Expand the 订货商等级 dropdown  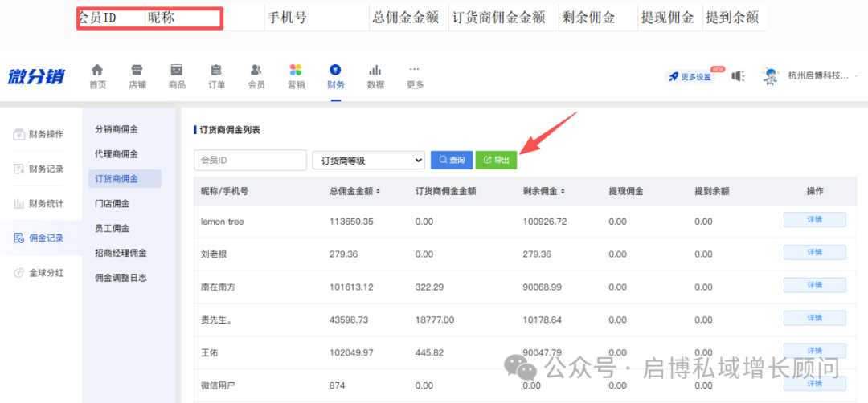(x=368, y=161)
